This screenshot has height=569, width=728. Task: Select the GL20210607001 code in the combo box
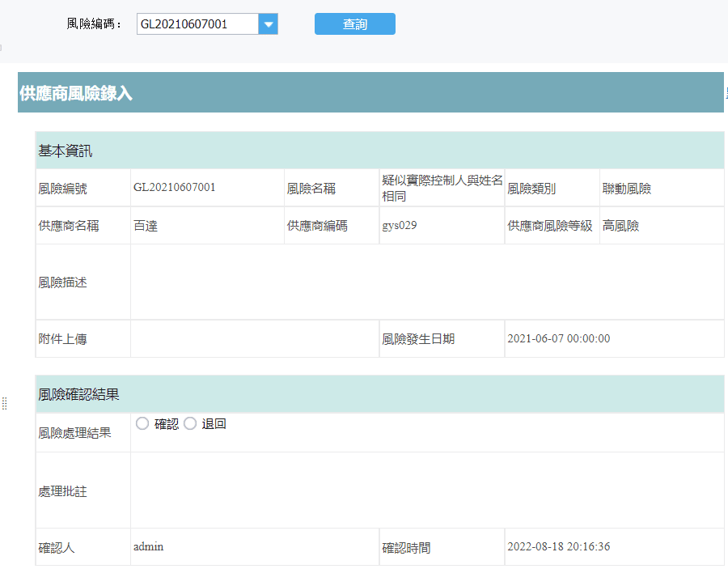tap(194, 23)
